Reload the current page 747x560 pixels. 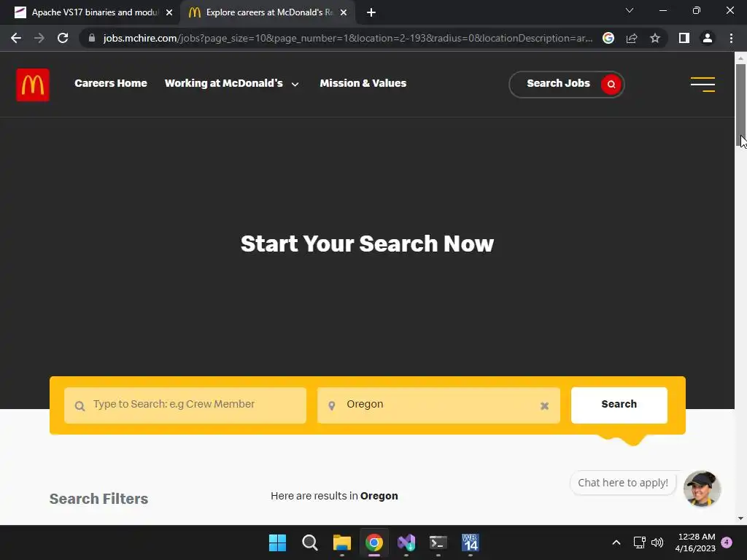[63, 38]
